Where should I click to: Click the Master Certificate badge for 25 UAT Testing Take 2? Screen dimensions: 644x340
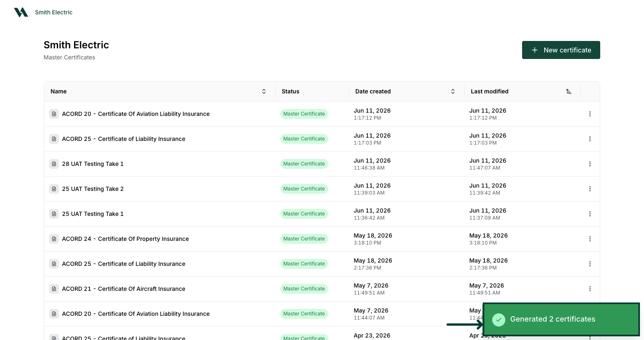(x=304, y=189)
